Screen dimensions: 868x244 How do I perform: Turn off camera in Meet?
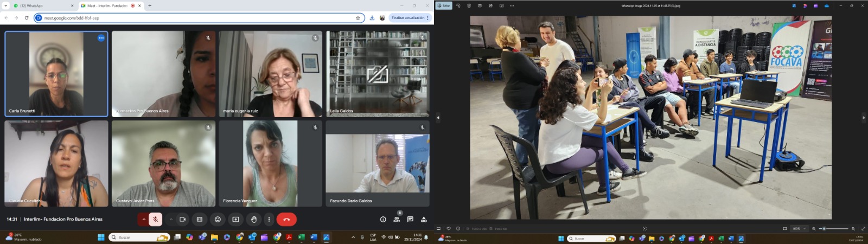pos(183,220)
